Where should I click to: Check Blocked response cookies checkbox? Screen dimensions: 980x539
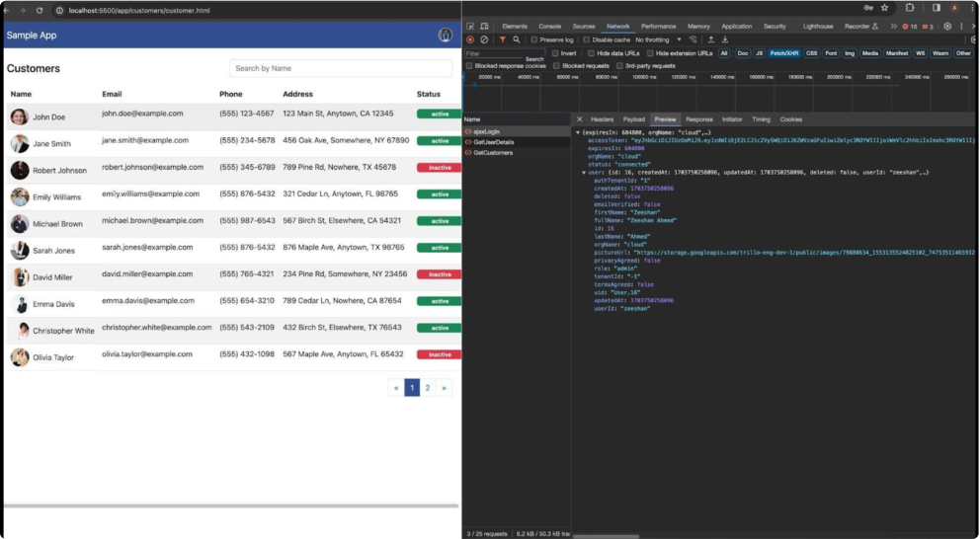pyautogui.click(x=469, y=65)
